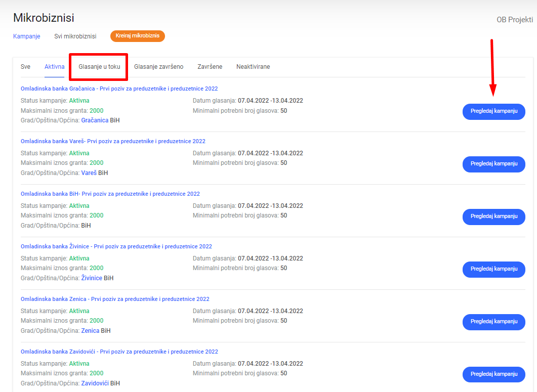Screen dimensions: 537x392
Task: Click Pregledaj kampanju for the Živinice campaign
Action: tap(493, 269)
